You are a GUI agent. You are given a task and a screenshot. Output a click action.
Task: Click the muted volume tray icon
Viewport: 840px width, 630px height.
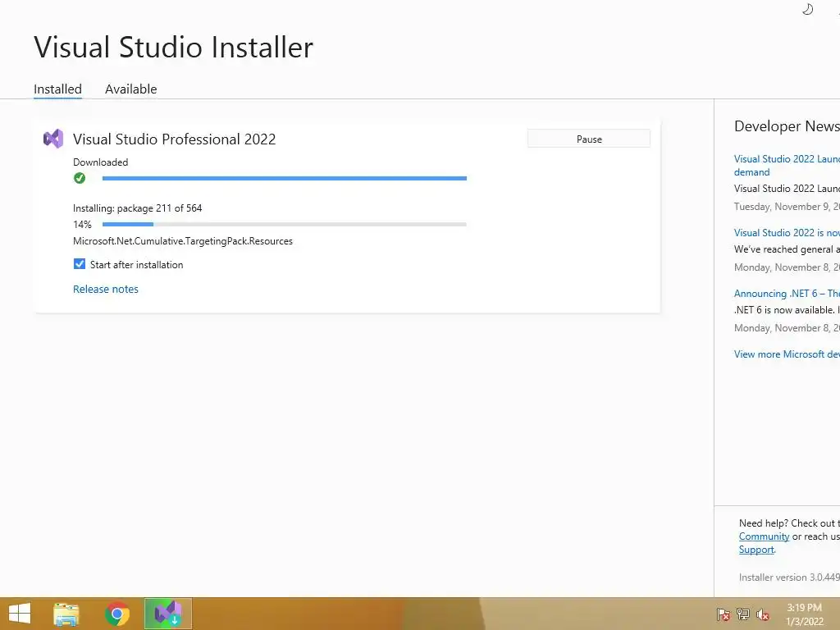pyautogui.click(x=762, y=614)
